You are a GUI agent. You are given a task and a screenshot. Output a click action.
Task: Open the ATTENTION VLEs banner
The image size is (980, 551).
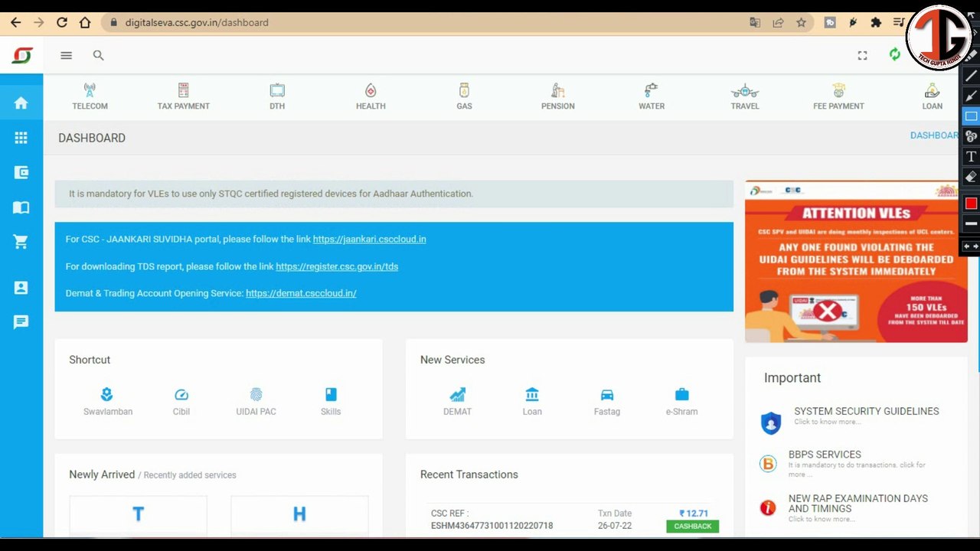click(x=856, y=262)
